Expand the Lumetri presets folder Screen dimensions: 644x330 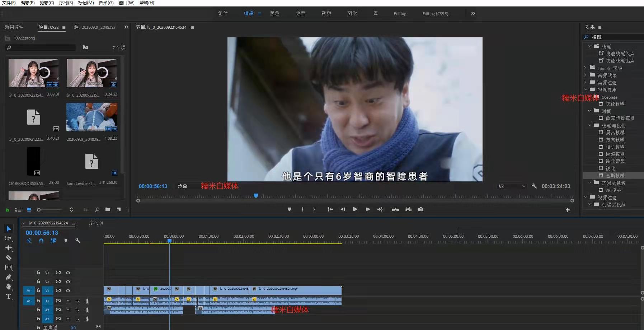[585, 68]
